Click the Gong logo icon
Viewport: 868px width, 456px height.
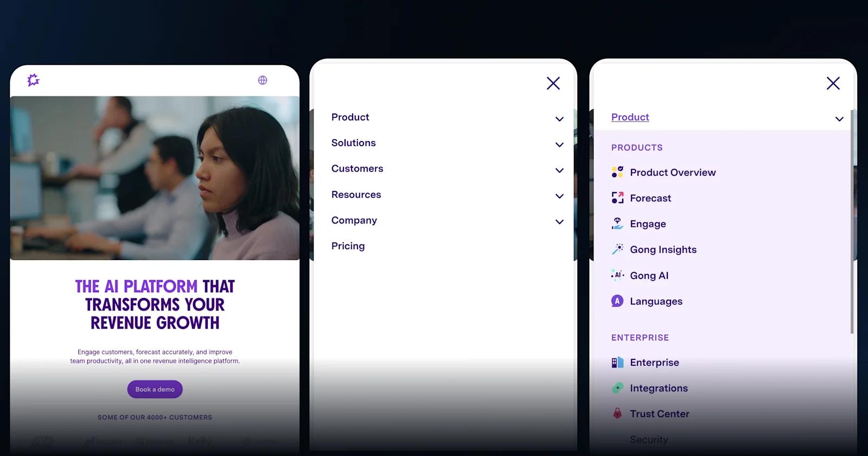click(x=34, y=80)
